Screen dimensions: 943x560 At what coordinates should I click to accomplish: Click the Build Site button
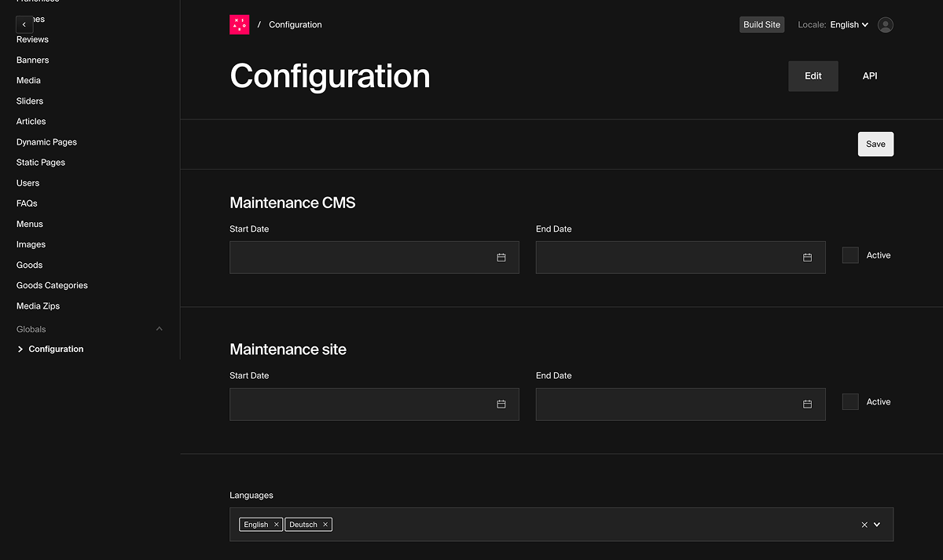coord(761,25)
